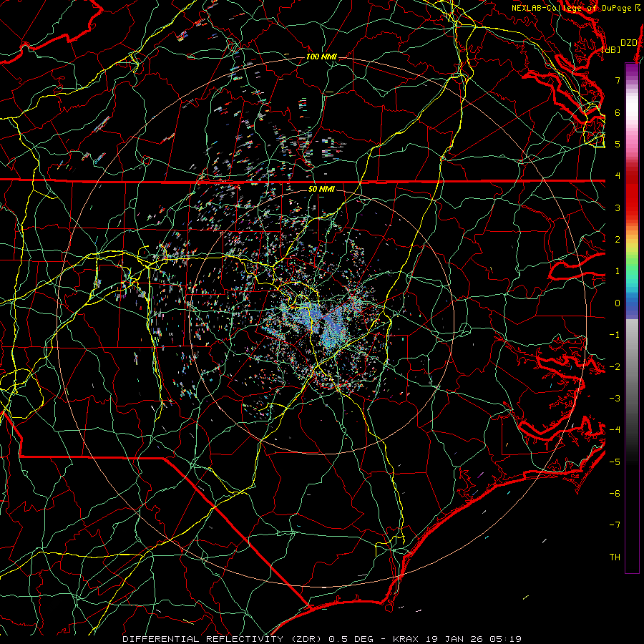Click the "TH" threshold label on the scale
The image size is (644, 644).
pyautogui.click(x=615, y=557)
